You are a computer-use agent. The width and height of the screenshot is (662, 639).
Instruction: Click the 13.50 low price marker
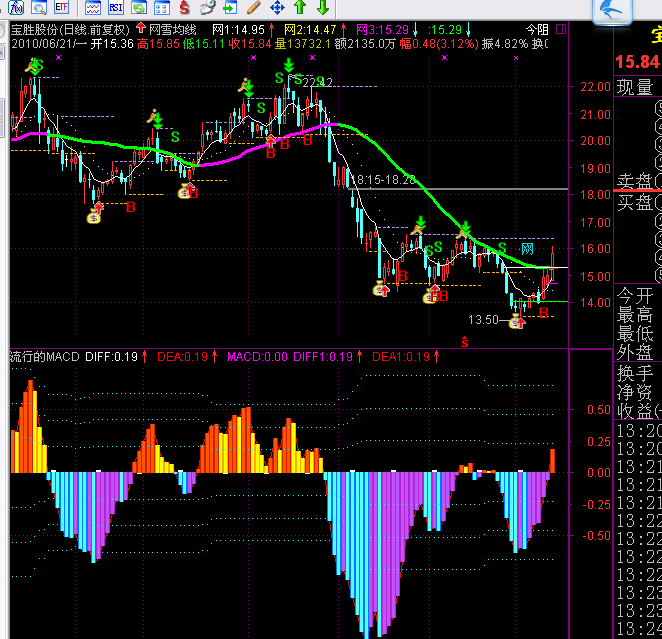[x=483, y=320]
